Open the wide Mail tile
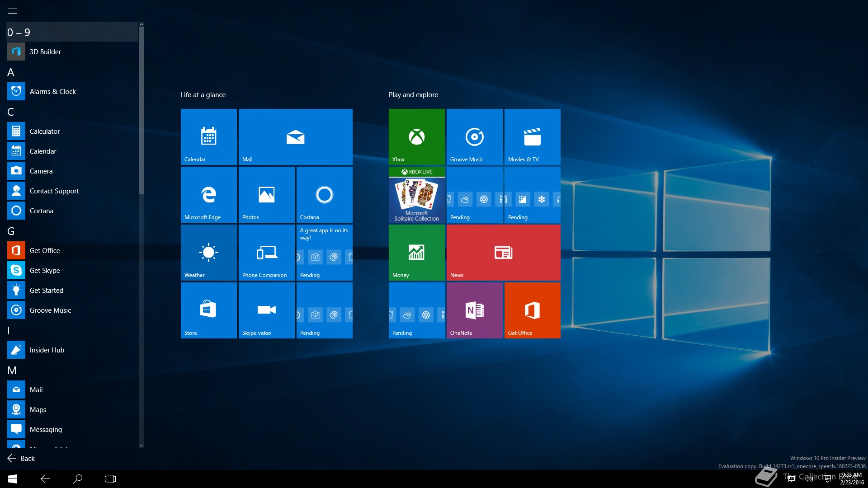Screen dimensions: 868x488 (296, 137)
